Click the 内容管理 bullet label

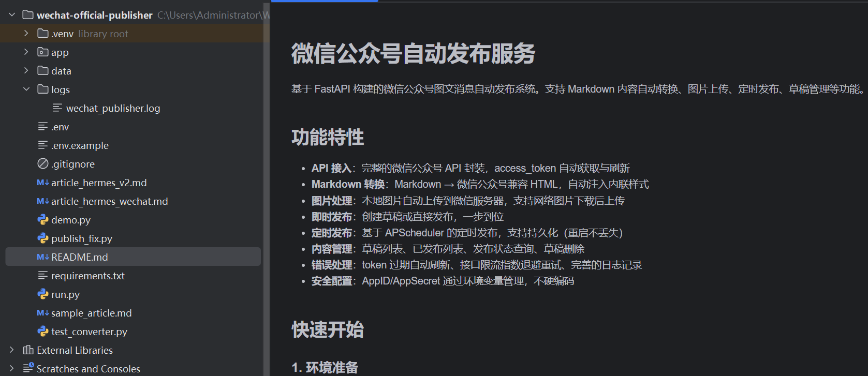point(332,249)
